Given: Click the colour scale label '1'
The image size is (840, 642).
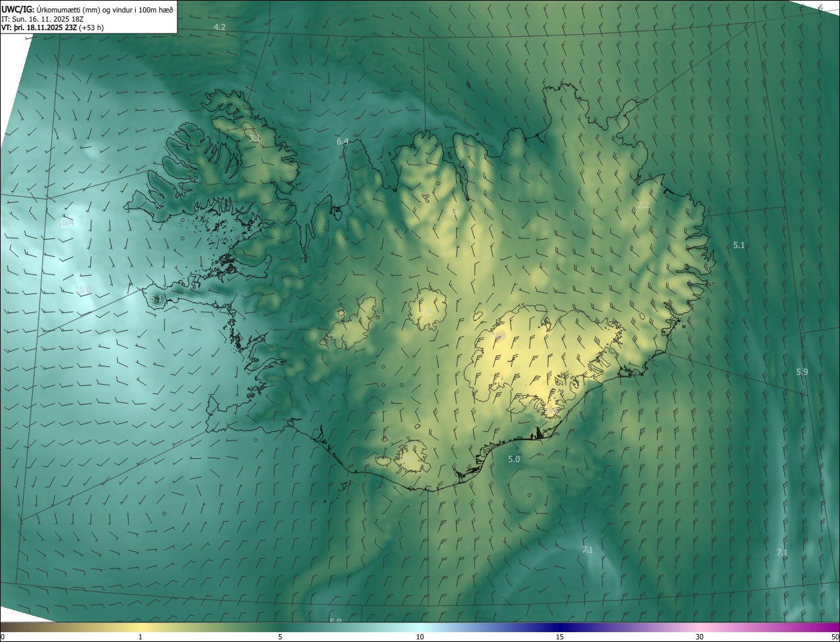Looking at the screenshot, I should coord(140,637).
